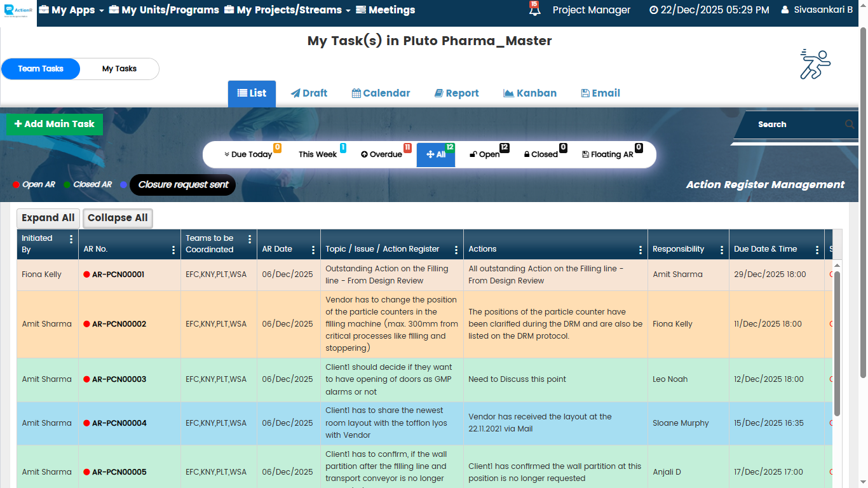The width and height of the screenshot is (868, 488).
Task: Open the AR Date column options
Action: tap(313, 250)
